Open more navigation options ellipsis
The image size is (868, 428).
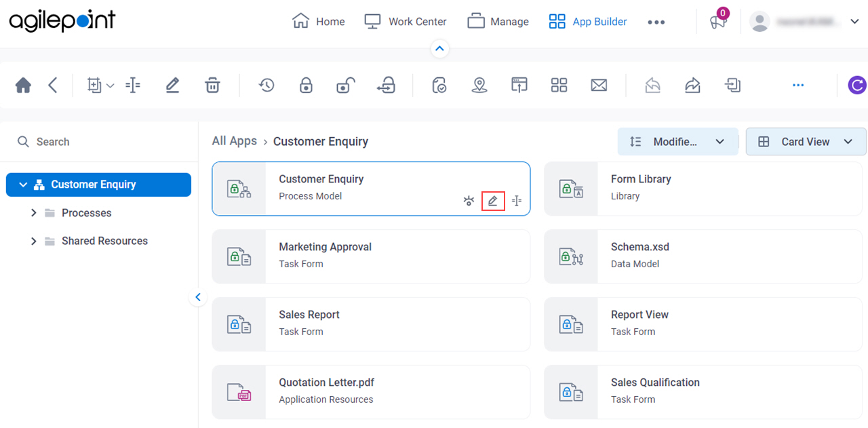tap(656, 22)
